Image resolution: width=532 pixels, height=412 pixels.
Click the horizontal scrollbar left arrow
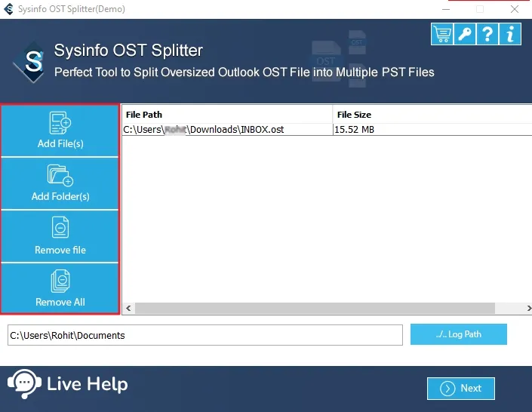tap(128, 308)
